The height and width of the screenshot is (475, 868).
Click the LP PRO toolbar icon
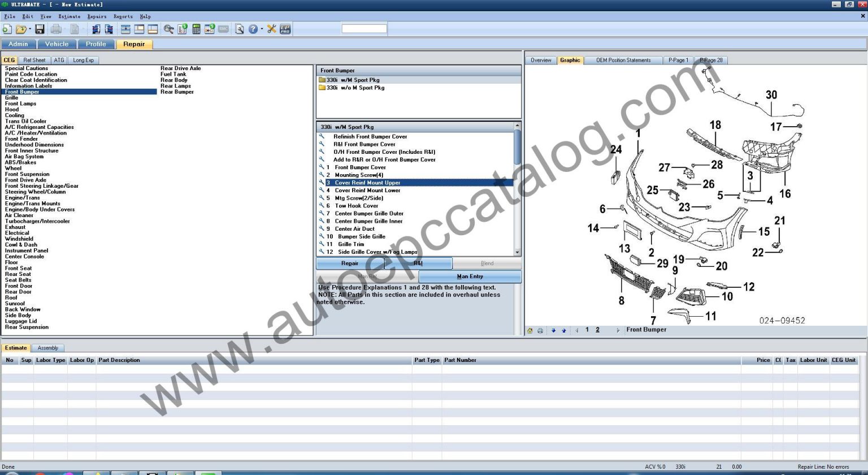click(x=285, y=29)
